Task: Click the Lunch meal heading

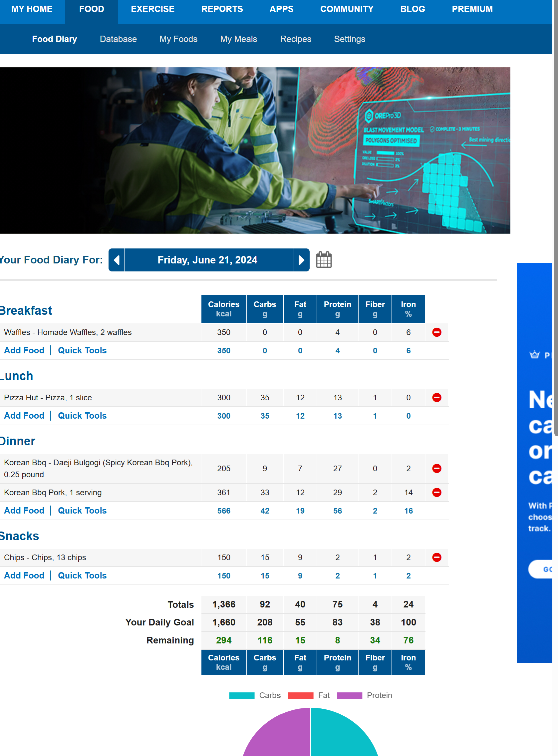Action: click(17, 376)
